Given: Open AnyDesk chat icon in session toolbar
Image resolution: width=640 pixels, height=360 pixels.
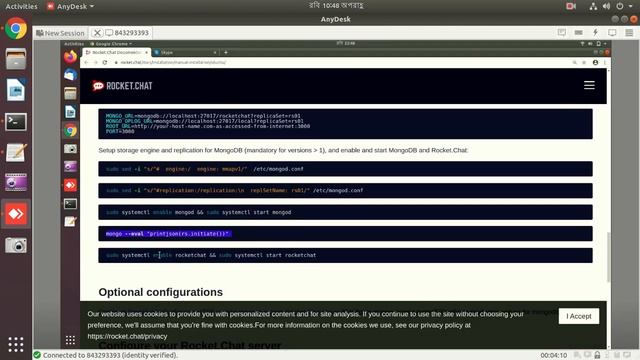Looking at the screenshot, I should coord(562,33).
